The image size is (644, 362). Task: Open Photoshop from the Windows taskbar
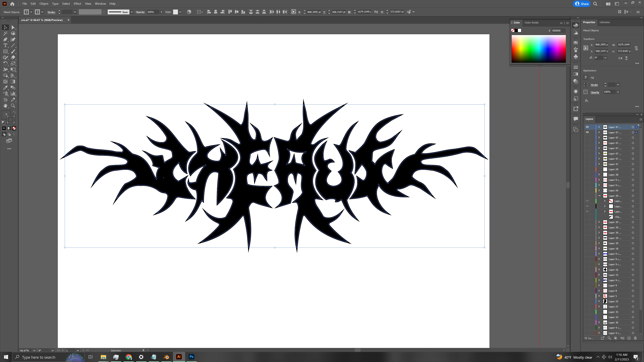(192, 357)
